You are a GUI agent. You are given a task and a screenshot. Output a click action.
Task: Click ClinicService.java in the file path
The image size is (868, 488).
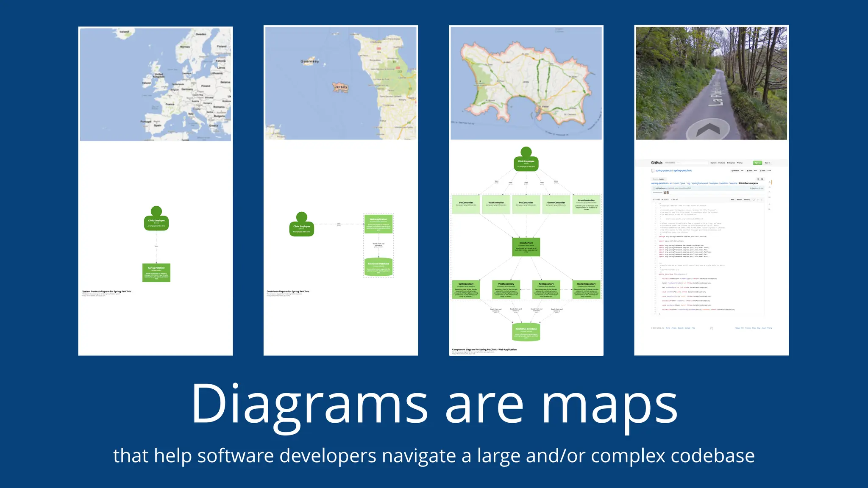[748, 183]
